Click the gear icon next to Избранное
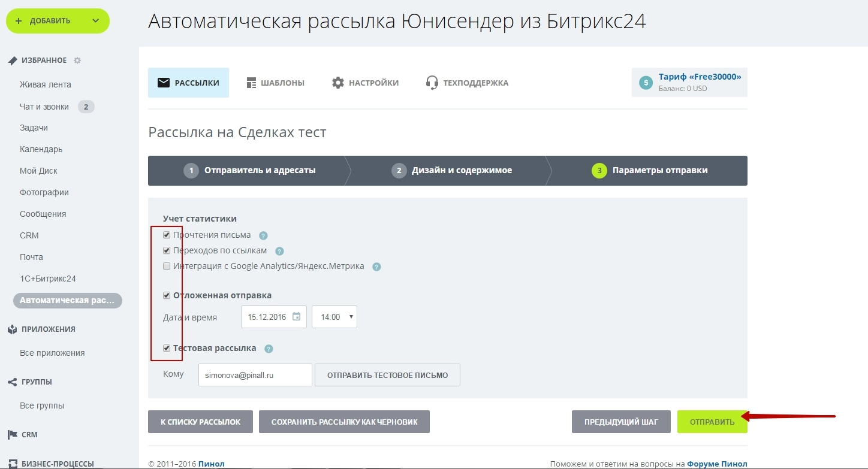Image resolution: width=868 pixels, height=469 pixels. tap(77, 60)
